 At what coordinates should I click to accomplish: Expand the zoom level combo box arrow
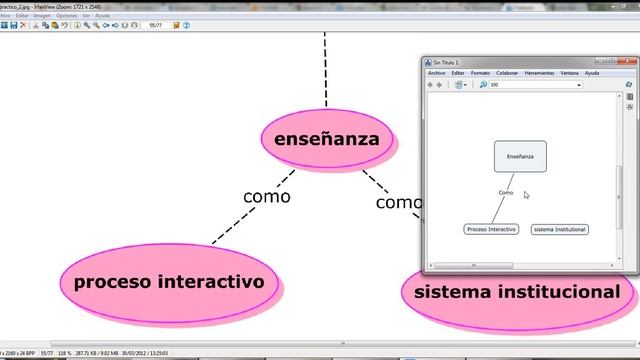(579, 85)
